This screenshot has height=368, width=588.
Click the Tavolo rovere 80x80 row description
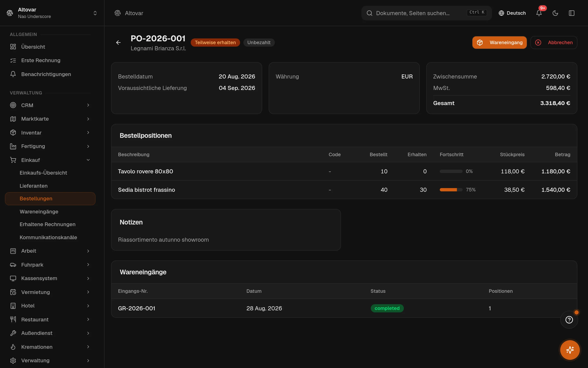point(146,171)
